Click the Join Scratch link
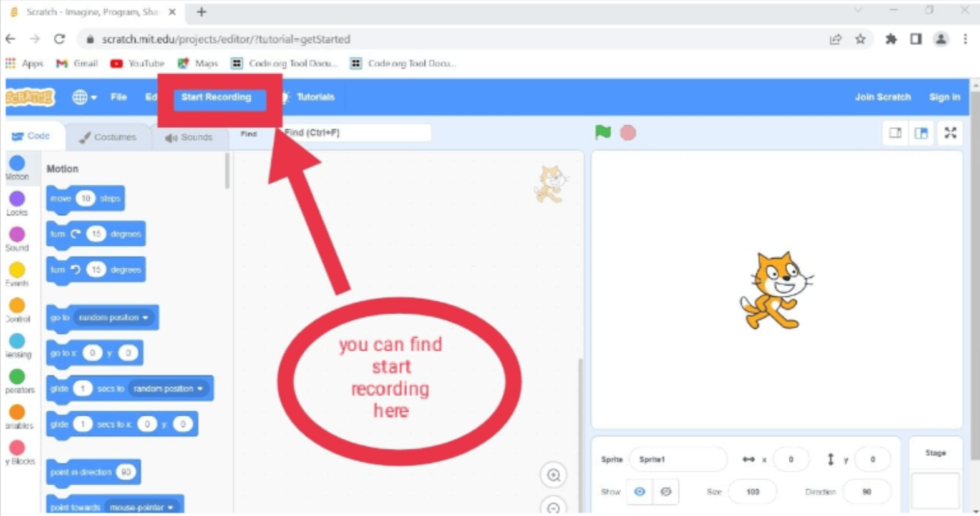 click(882, 97)
